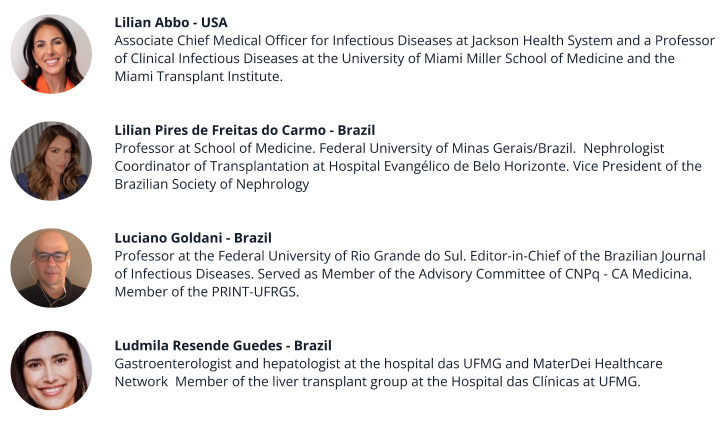Click Ludmila Resende Guedes' portrait photo
The width and height of the screenshot is (721, 422).
(x=51, y=370)
